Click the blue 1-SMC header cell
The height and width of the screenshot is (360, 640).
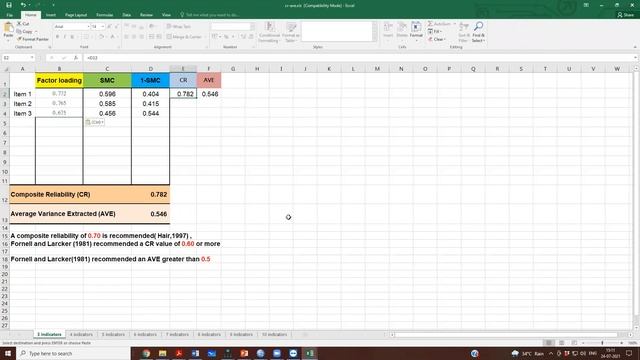150,80
